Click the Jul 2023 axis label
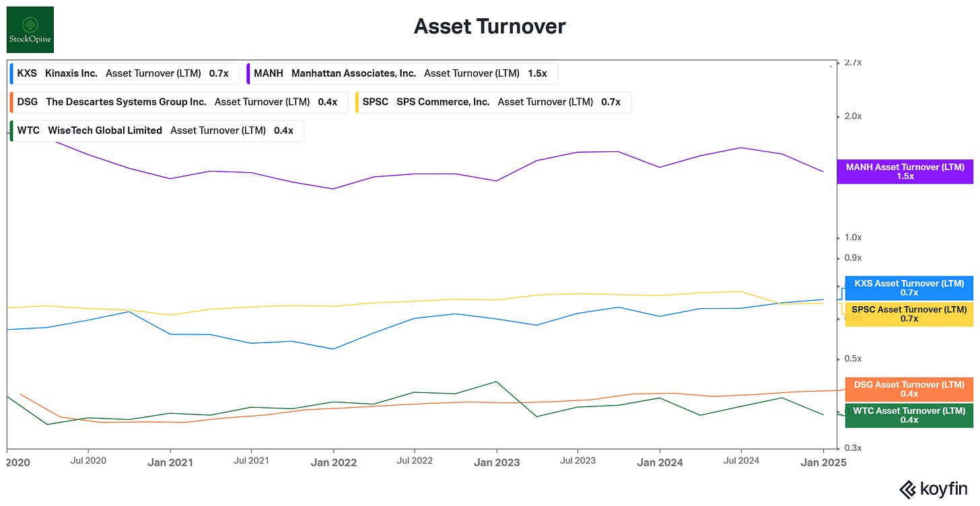 pos(577,461)
